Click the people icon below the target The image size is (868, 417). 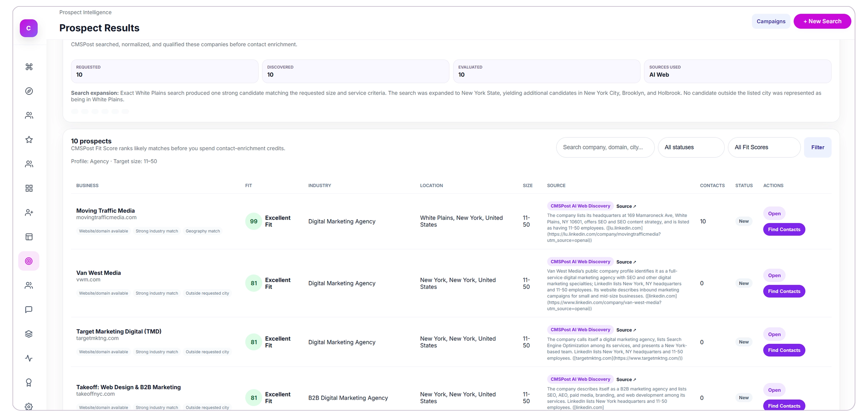click(x=29, y=285)
